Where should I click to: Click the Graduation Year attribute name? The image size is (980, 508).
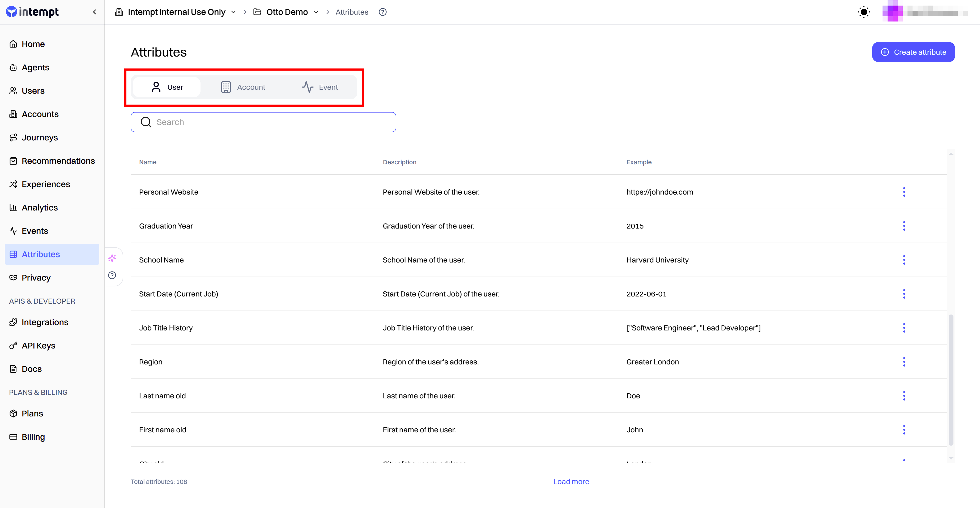tap(166, 226)
